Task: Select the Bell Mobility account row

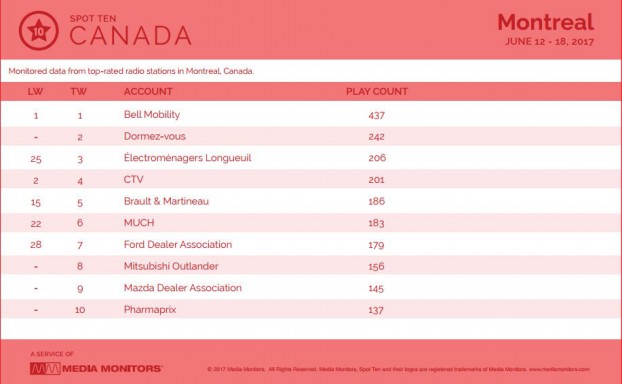Action: 311,115
